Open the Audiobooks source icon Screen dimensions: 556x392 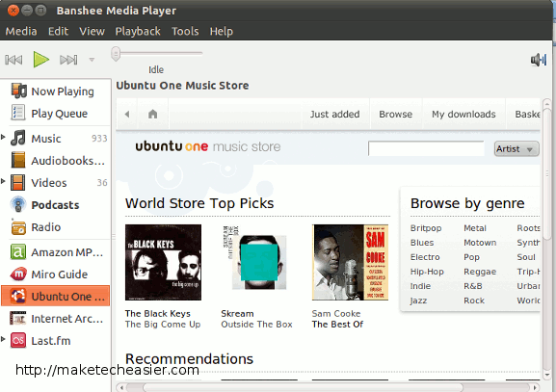(18, 160)
